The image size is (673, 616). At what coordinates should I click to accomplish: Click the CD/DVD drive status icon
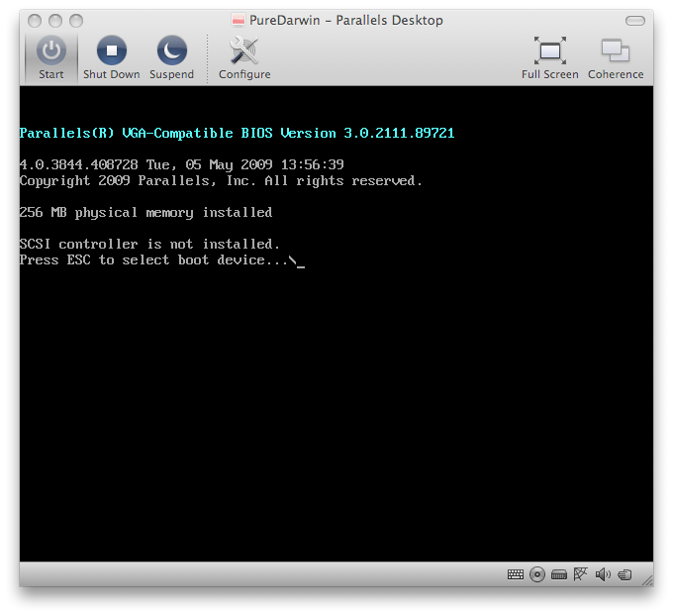point(537,574)
